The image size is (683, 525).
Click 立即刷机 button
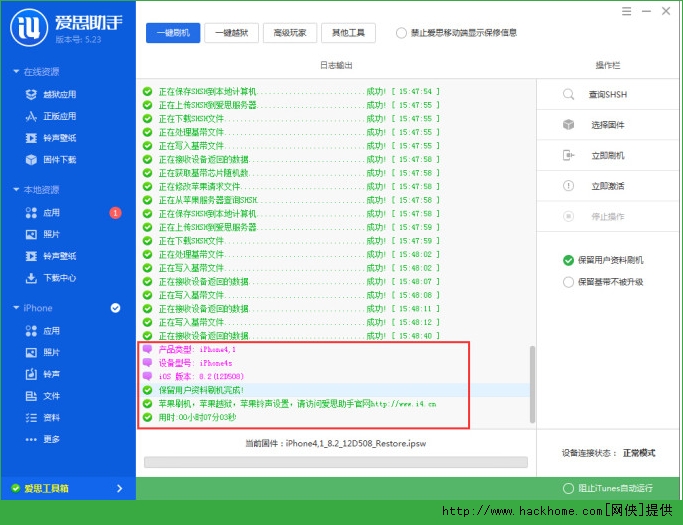coord(606,156)
